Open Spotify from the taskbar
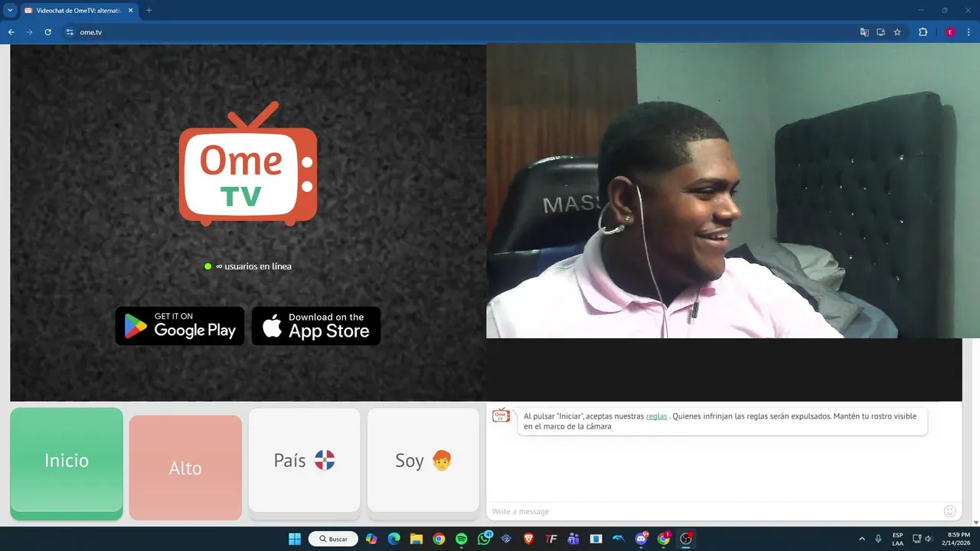This screenshot has height=551, width=980. (461, 539)
